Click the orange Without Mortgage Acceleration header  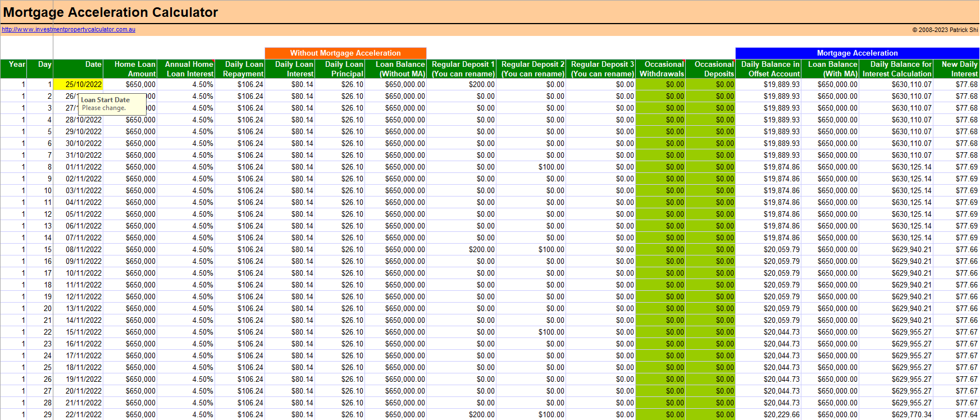pyautogui.click(x=345, y=53)
